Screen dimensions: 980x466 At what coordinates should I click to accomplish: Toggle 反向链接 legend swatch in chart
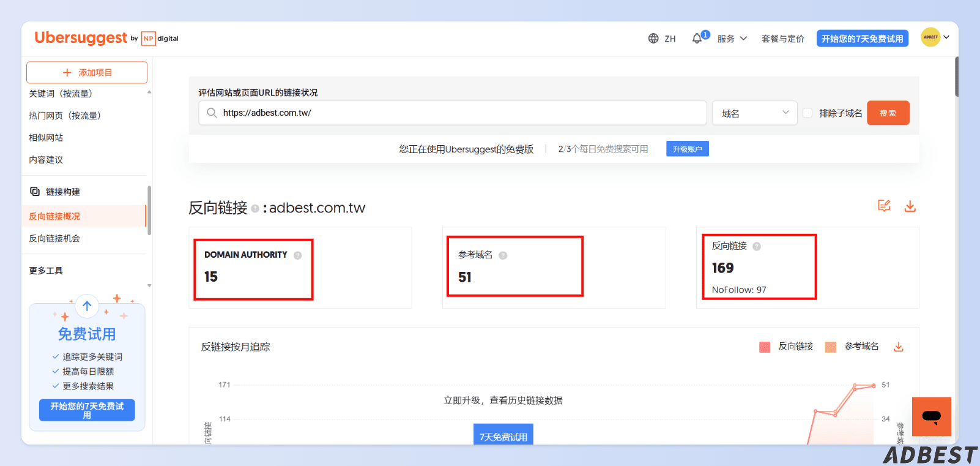765,347
